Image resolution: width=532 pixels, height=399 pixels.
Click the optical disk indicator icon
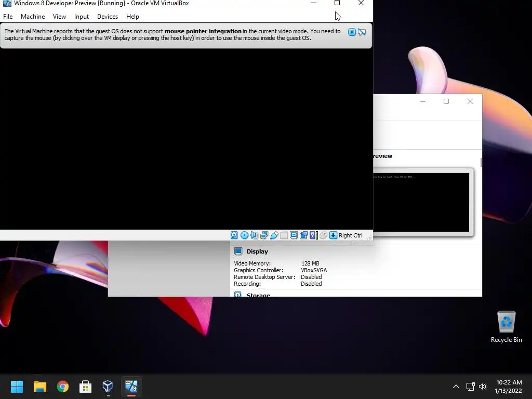tap(244, 235)
